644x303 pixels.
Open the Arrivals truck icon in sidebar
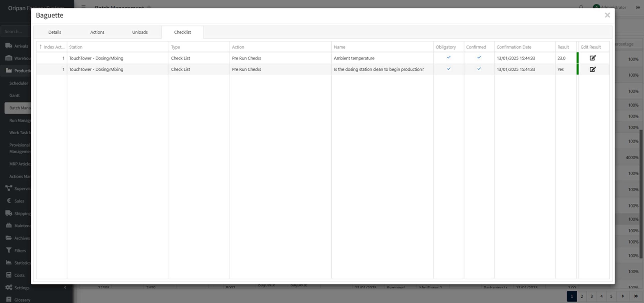(x=9, y=46)
